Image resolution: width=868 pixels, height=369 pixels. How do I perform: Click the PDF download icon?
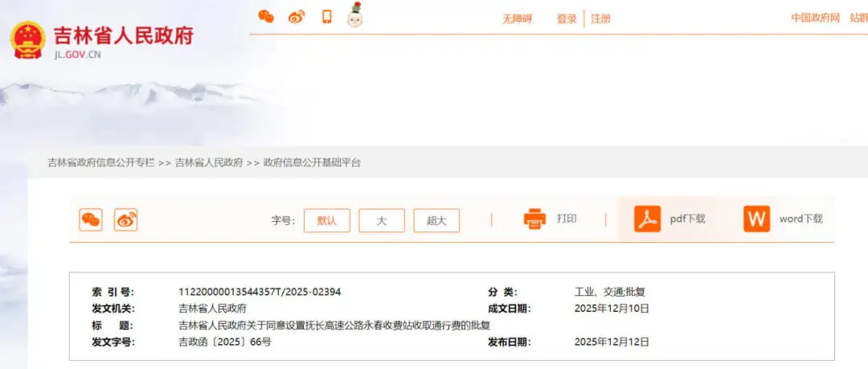coord(647,219)
